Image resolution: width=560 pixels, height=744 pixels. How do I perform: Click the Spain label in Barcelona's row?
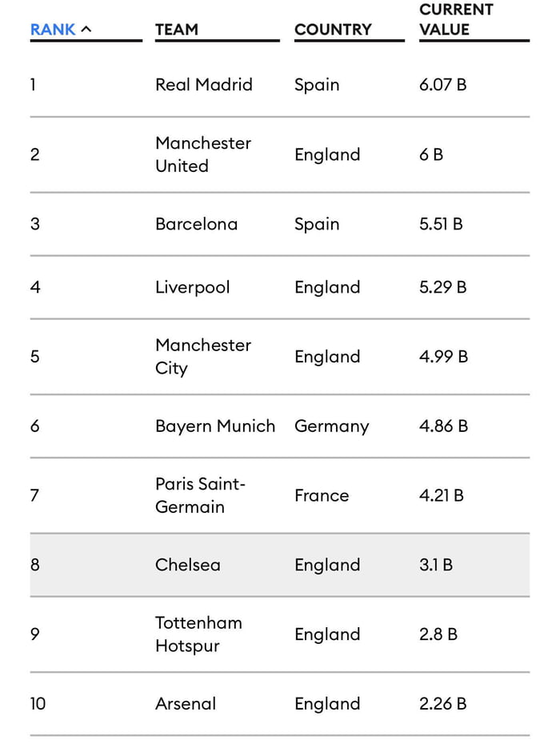pos(317,224)
